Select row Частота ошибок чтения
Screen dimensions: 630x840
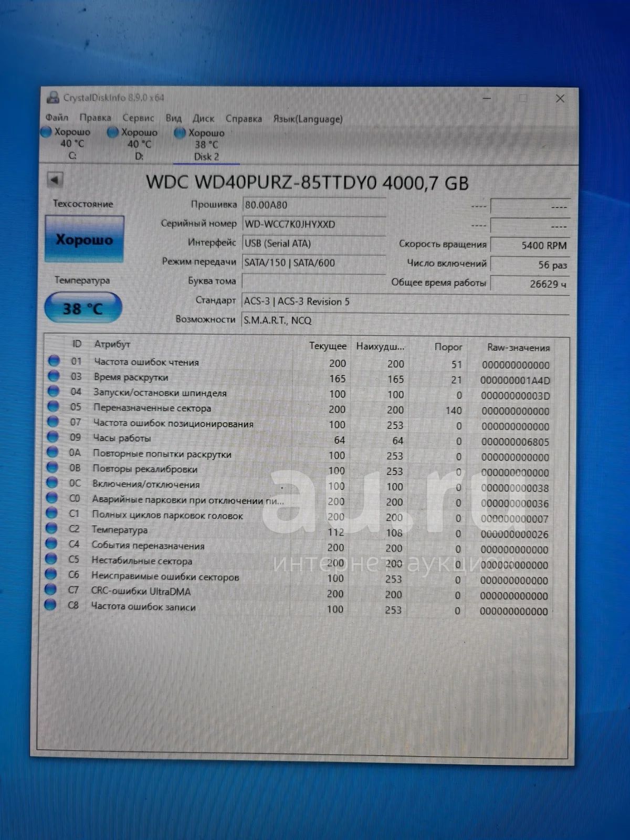point(299,363)
